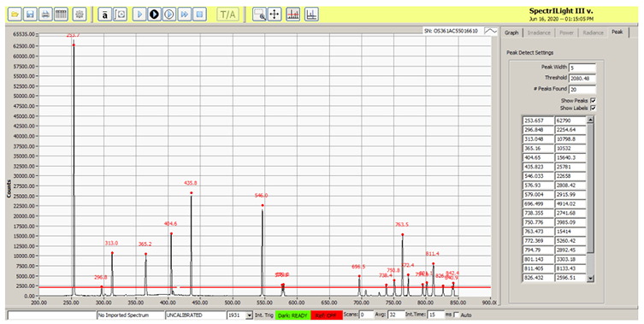Switch to the Graph tab

(x=511, y=32)
